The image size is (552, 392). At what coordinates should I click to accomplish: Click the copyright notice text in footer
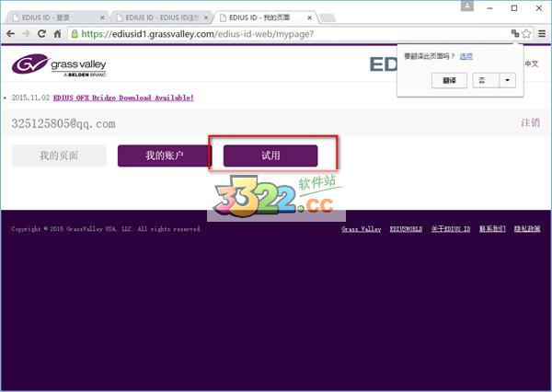point(106,229)
